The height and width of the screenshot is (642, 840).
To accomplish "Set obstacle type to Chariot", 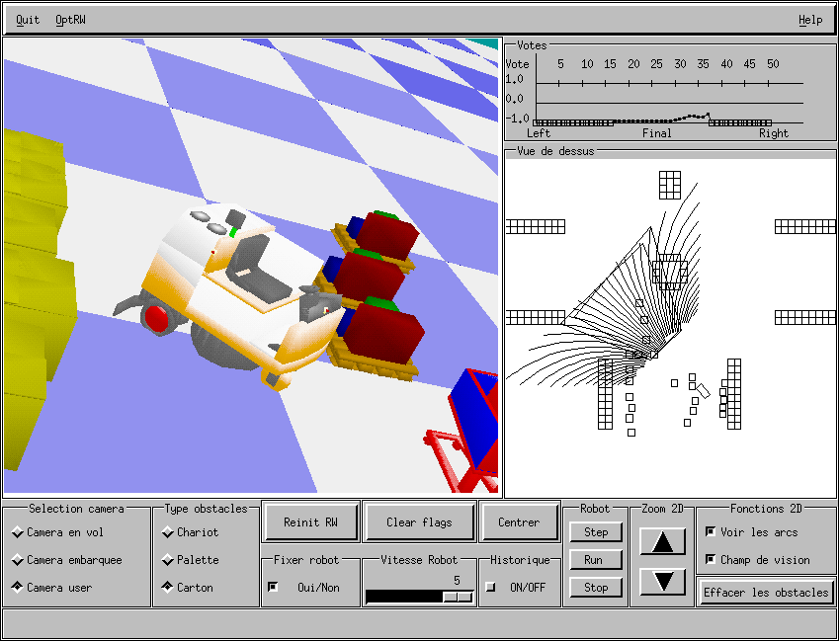I will 168,532.
